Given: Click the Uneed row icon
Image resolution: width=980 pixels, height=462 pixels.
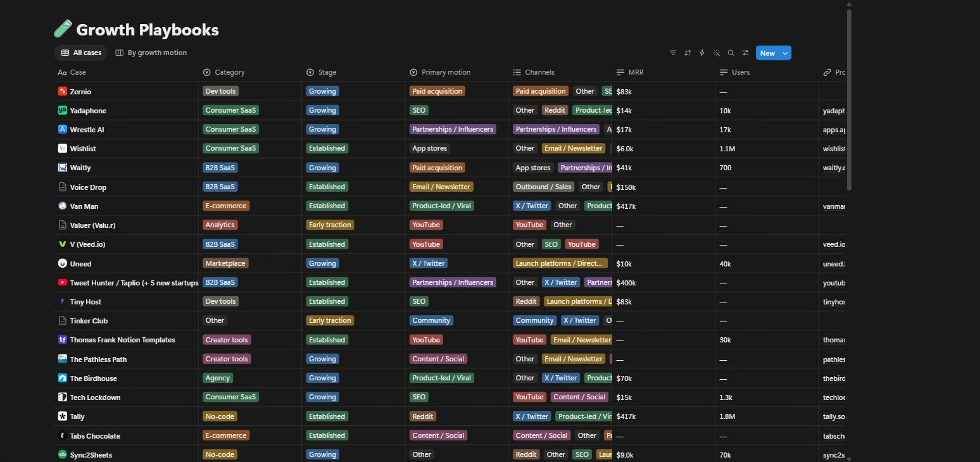Looking at the screenshot, I should pyautogui.click(x=62, y=263).
